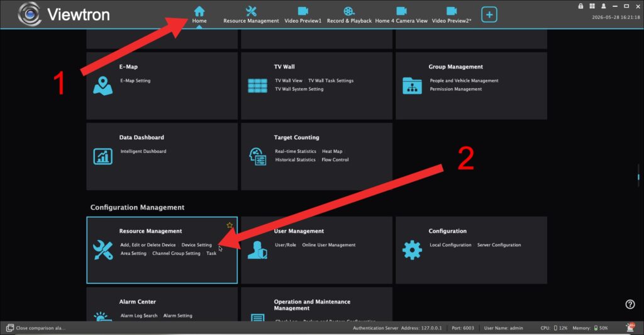Click the Configuration gear icon

[x=412, y=250]
